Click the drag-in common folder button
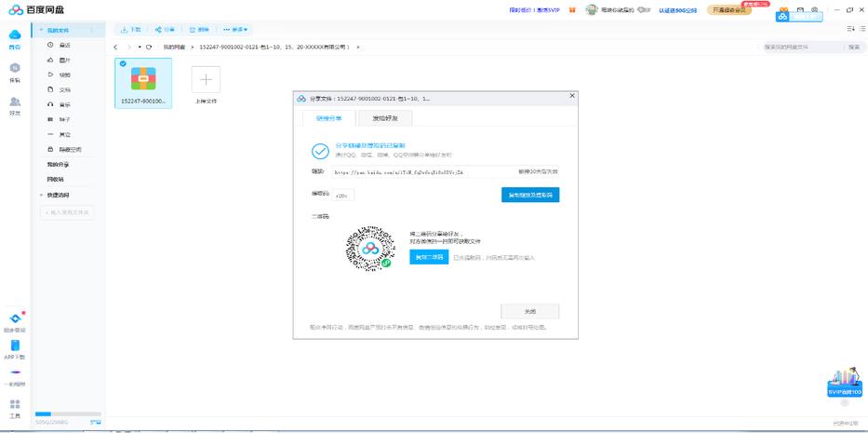This screenshot has height=433, width=868. pyautogui.click(x=67, y=212)
